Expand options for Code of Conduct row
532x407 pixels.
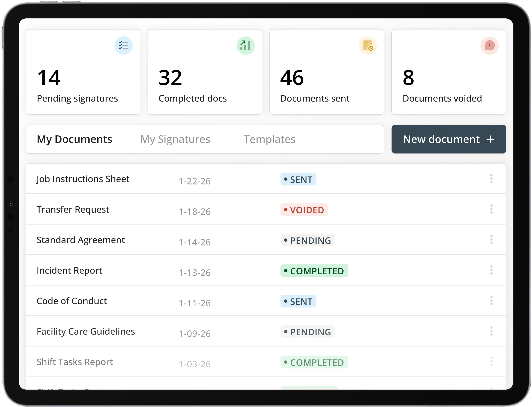pyautogui.click(x=491, y=301)
